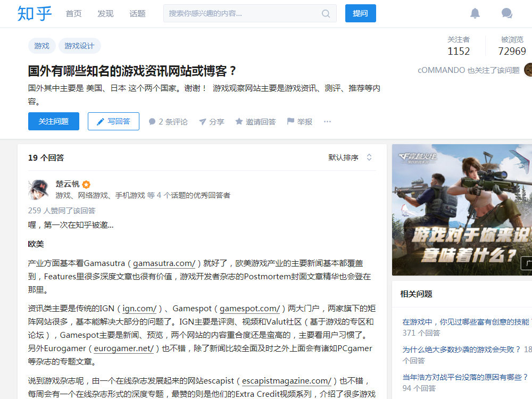
Task: Click 举报 to report question
Action: click(x=305, y=121)
